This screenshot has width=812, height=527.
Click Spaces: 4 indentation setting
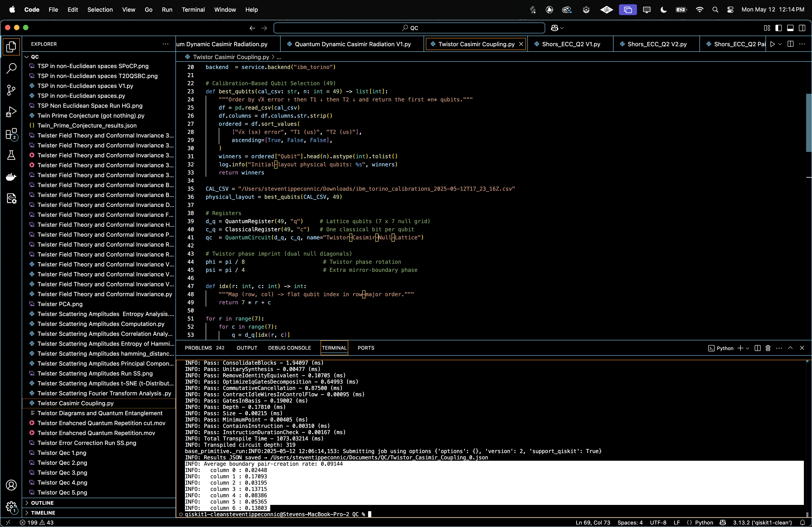click(x=630, y=522)
